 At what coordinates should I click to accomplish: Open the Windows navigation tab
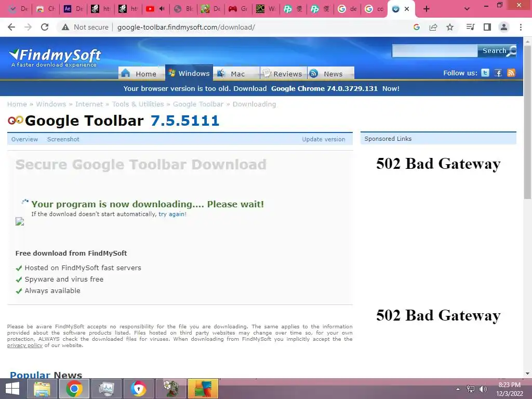click(189, 73)
